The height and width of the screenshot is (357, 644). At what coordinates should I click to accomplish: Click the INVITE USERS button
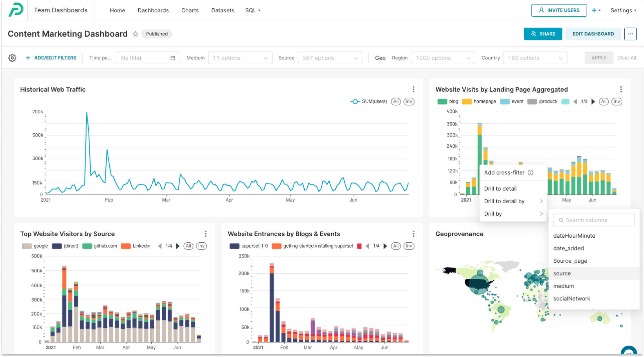[559, 10]
